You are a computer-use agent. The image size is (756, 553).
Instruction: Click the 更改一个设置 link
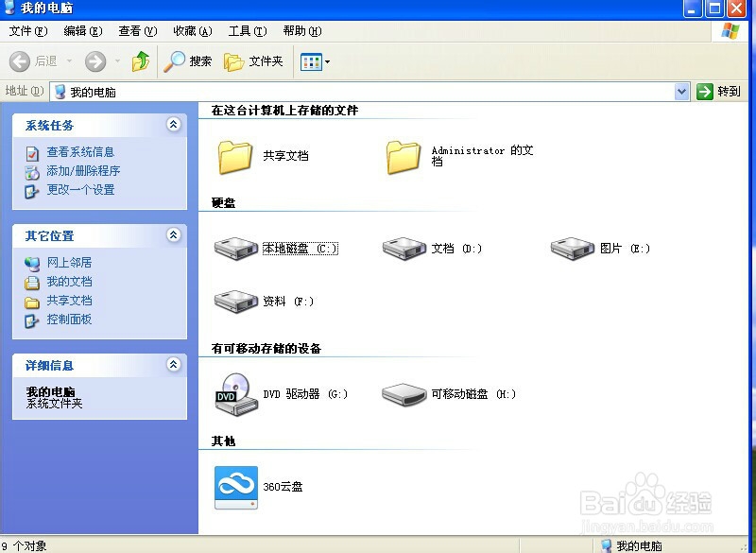click(80, 189)
